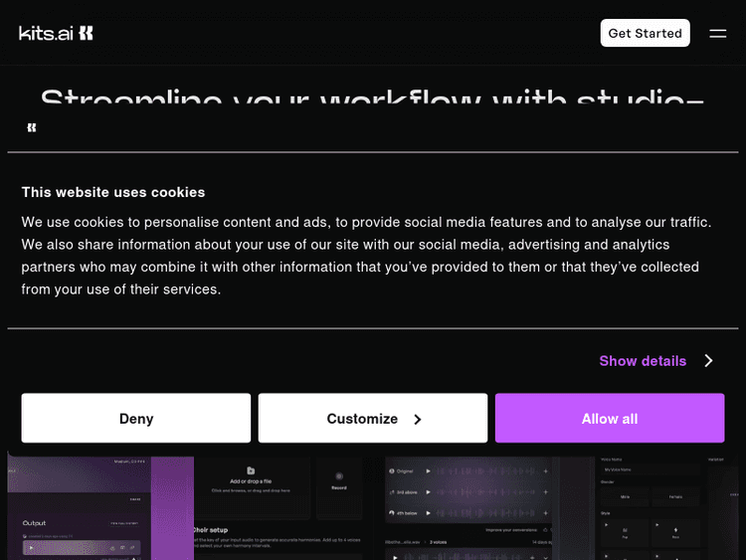The image size is (746, 560).
Task: Click the Record icon
Action: pyautogui.click(x=339, y=476)
